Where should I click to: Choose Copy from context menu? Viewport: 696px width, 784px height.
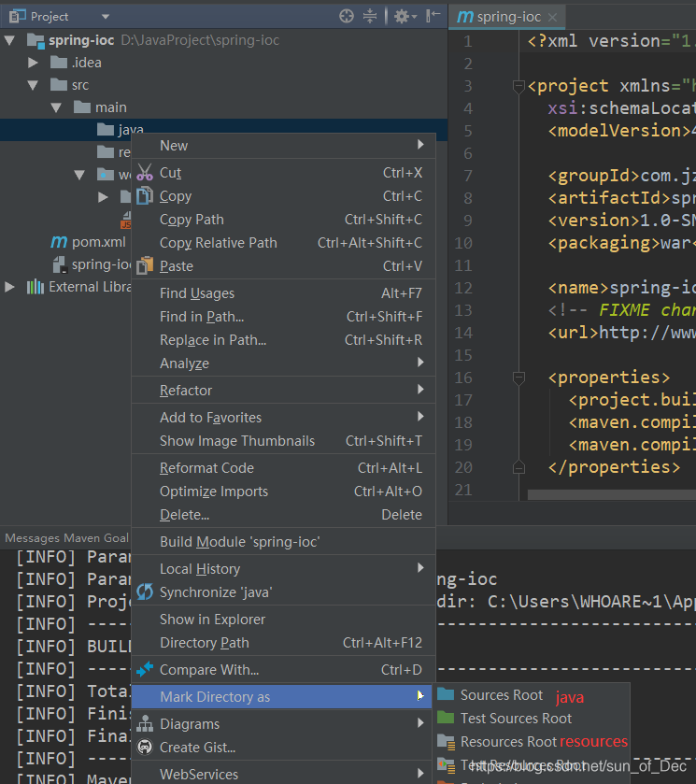(283, 196)
